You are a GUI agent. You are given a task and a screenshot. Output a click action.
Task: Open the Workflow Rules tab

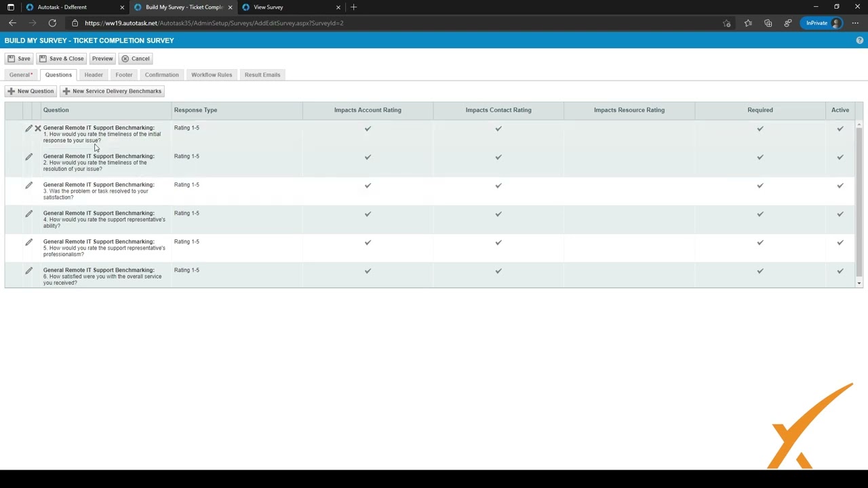point(212,75)
